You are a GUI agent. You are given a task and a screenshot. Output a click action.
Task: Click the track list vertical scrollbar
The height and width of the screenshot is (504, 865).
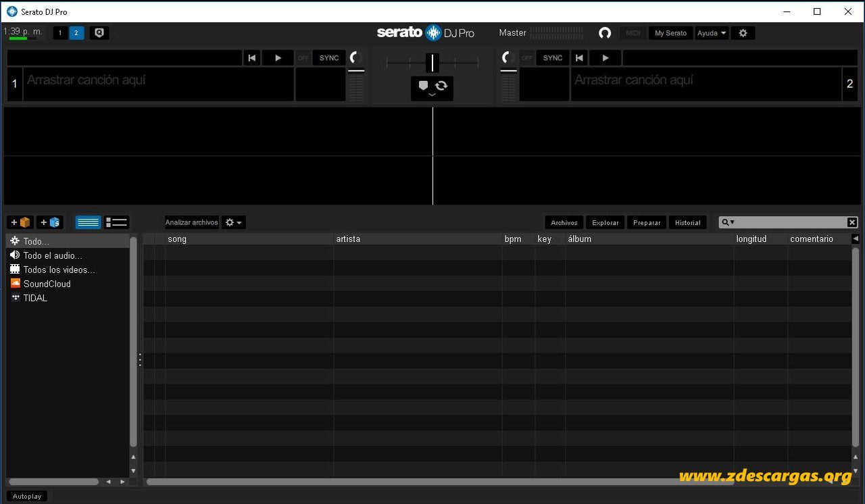856,348
